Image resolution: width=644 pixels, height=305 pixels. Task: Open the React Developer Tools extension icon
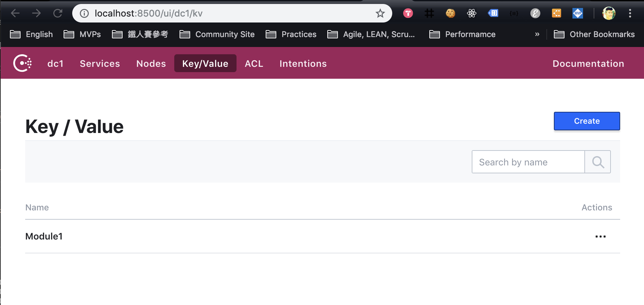click(x=471, y=14)
